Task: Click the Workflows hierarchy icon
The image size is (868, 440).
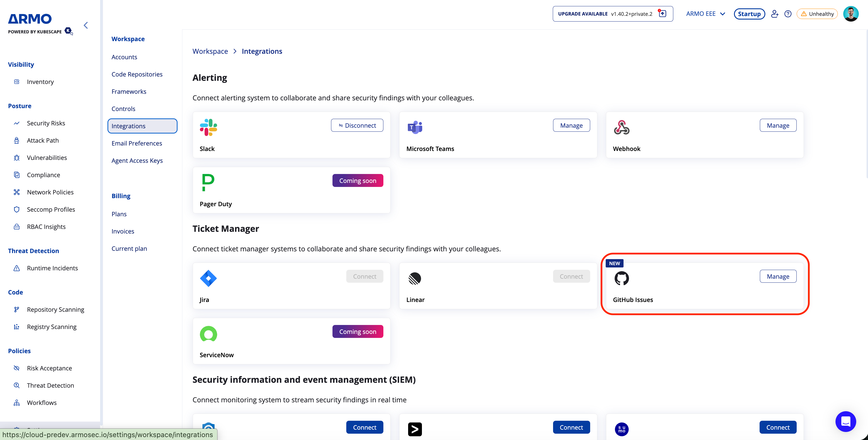Action: [16, 403]
